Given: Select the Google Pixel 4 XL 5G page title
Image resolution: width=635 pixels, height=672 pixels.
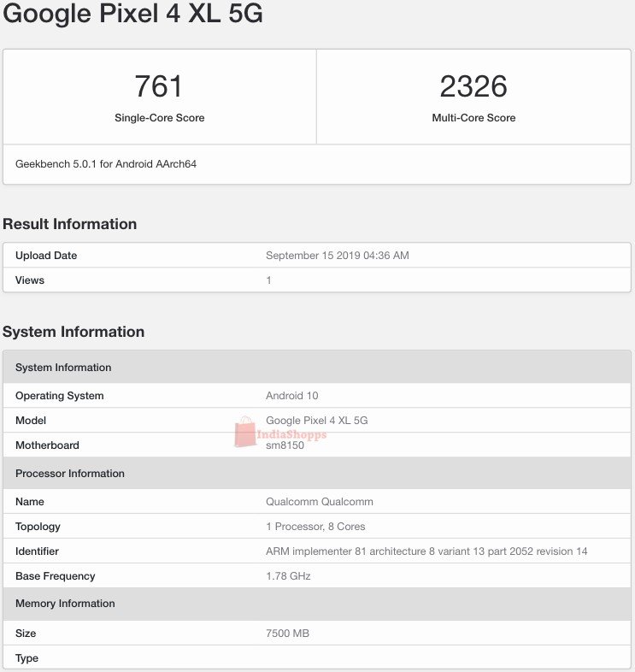Looking at the screenshot, I should coord(132,14).
